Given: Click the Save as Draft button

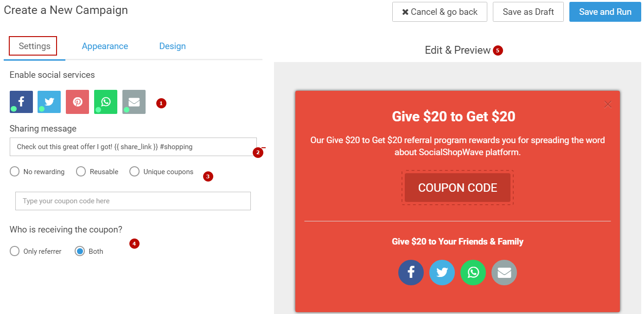Looking at the screenshot, I should pyautogui.click(x=528, y=12).
